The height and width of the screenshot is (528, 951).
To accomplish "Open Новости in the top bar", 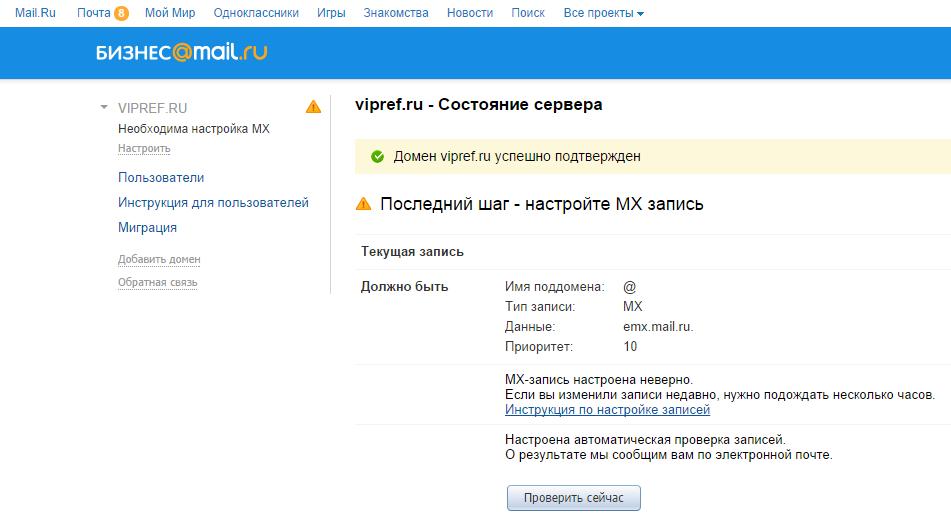I will [470, 13].
